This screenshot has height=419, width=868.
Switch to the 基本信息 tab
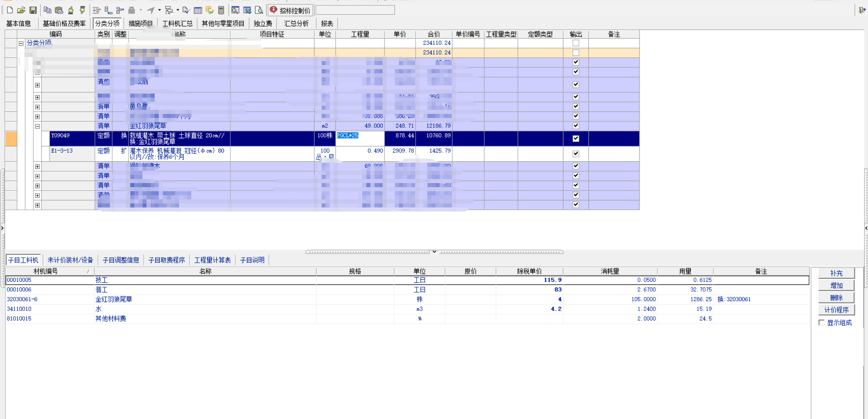point(19,23)
